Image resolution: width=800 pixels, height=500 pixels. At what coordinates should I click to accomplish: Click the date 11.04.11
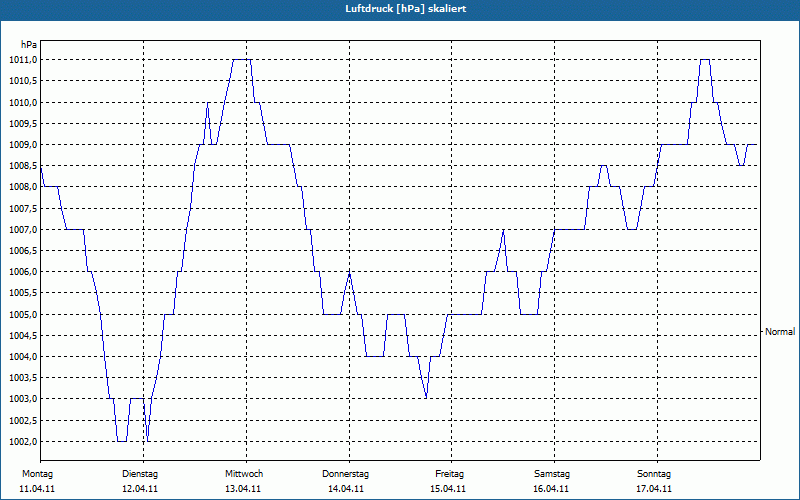(x=37, y=489)
